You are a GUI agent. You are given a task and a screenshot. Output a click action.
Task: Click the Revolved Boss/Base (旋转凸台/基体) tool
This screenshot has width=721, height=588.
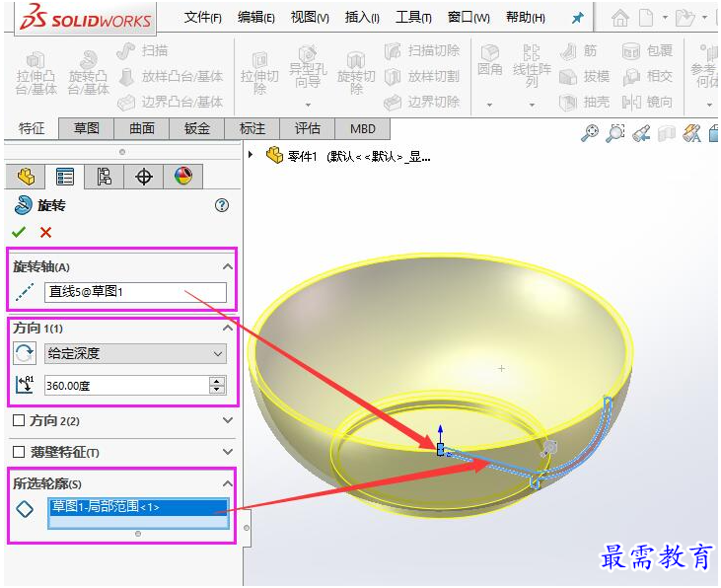click(x=88, y=73)
